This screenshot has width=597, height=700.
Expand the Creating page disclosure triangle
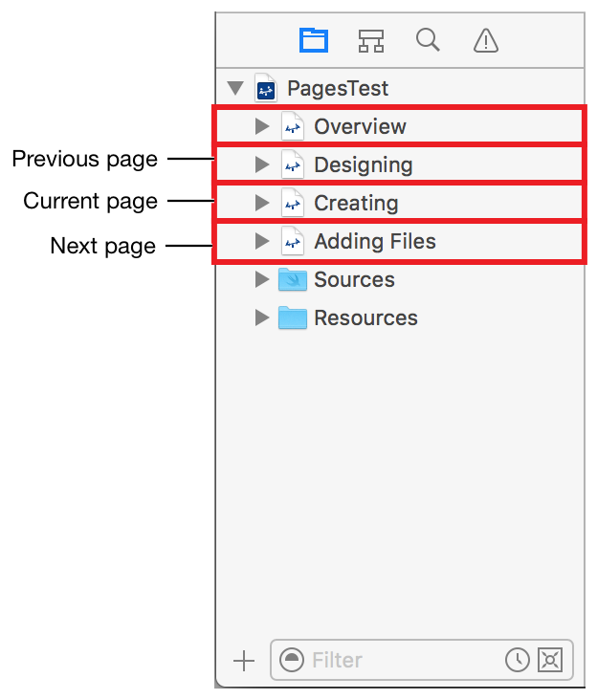[x=261, y=203]
